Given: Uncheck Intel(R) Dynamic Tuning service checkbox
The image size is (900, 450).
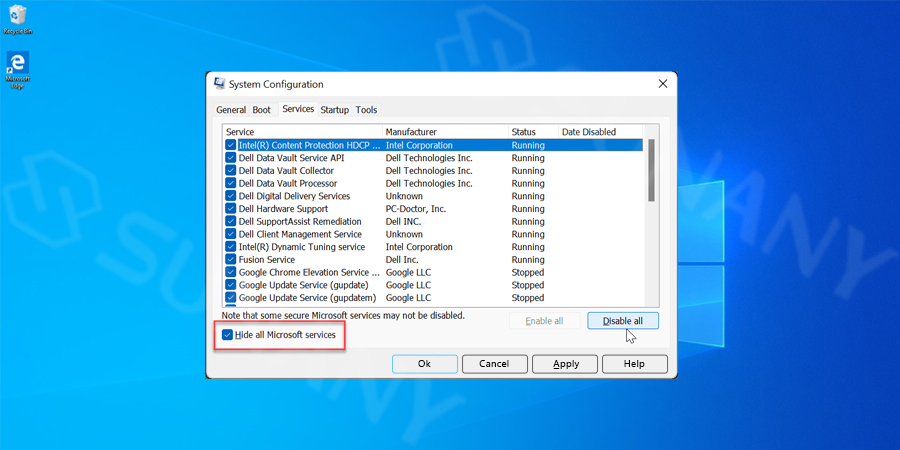Looking at the screenshot, I should coord(231,247).
